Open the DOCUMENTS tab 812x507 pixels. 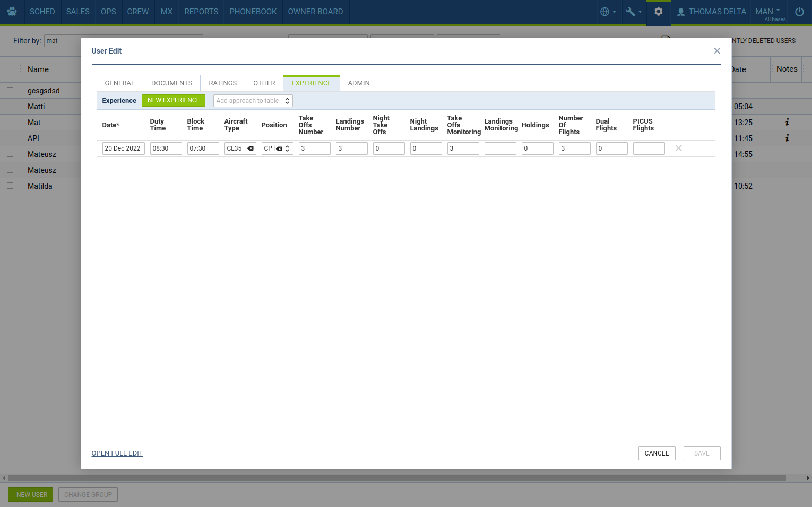pos(171,83)
